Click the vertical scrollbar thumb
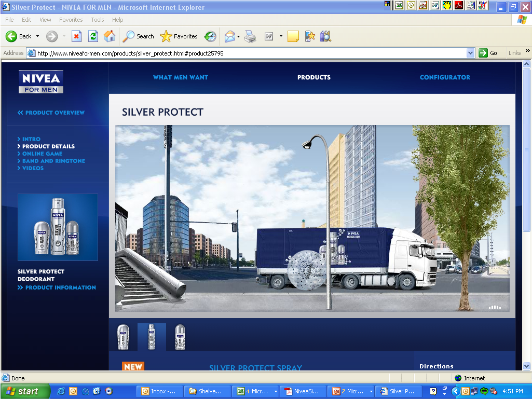 pyautogui.click(x=527, y=150)
